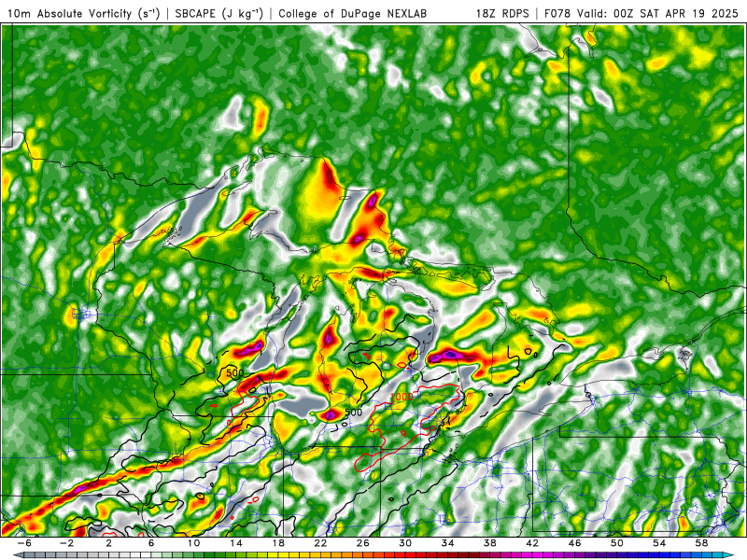Click the "50" colorbar scale value
747x560 pixels.
click(x=617, y=543)
